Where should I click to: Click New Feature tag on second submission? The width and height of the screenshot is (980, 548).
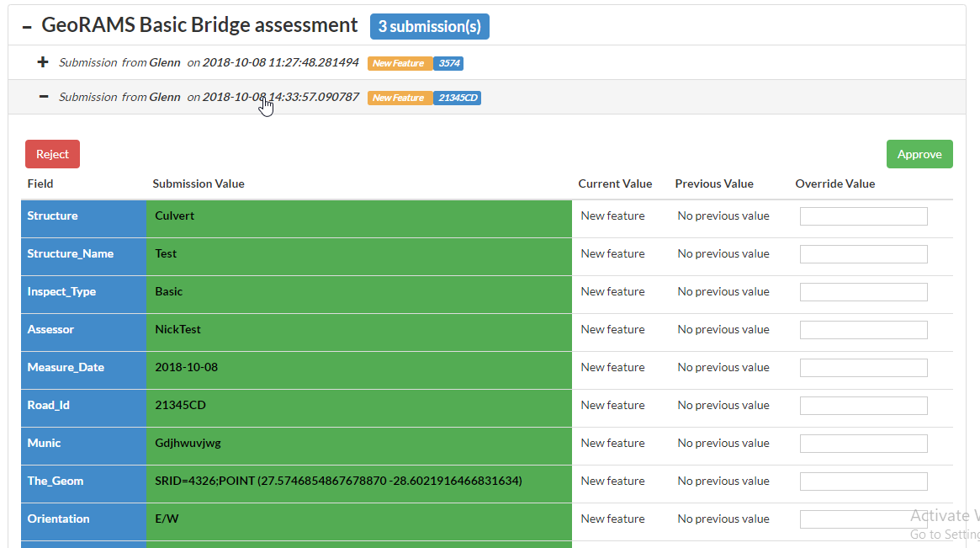pos(400,98)
